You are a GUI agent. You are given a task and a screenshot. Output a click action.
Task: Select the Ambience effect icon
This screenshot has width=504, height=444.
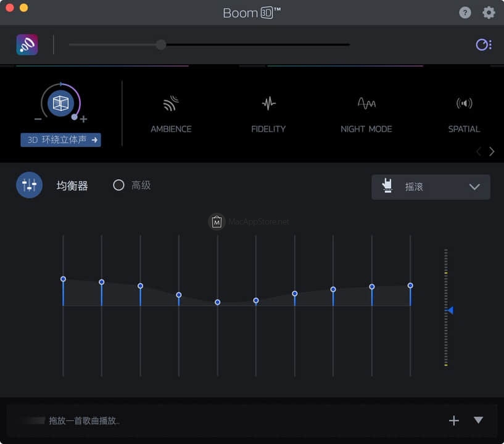(x=171, y=104)
